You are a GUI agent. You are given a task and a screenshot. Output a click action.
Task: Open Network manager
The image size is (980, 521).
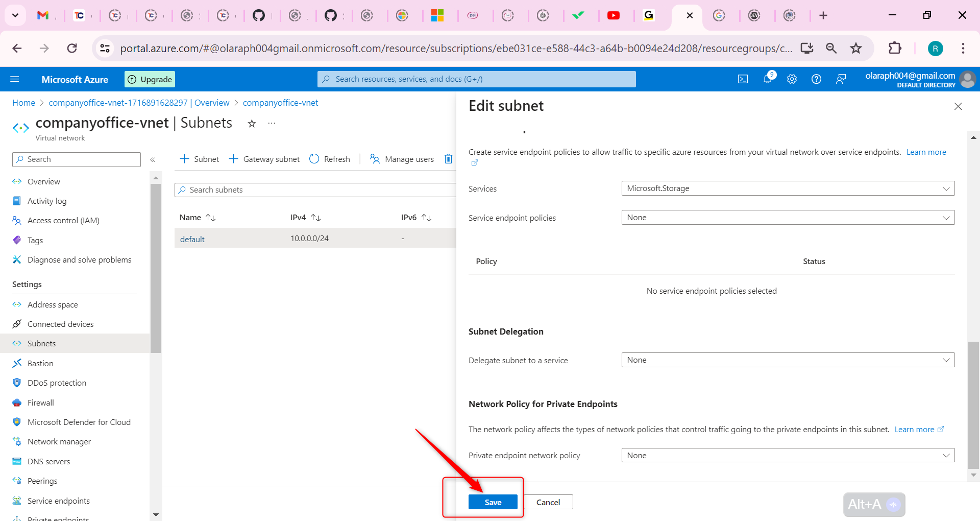point(59,442)
